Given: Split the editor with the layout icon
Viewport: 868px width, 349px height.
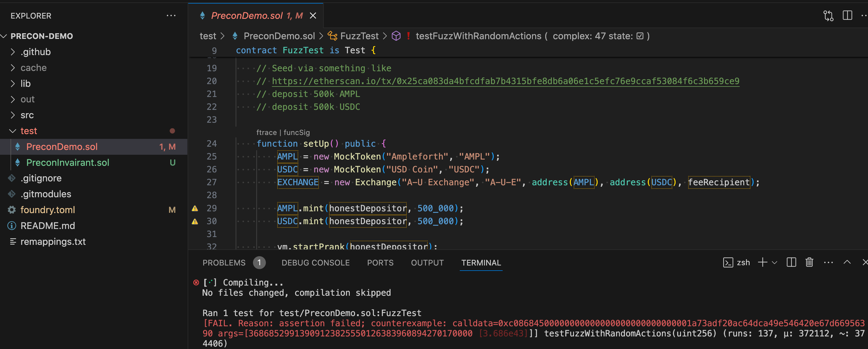Looking at the screenshot, I should pyautogui.click(x=847, y=16).
